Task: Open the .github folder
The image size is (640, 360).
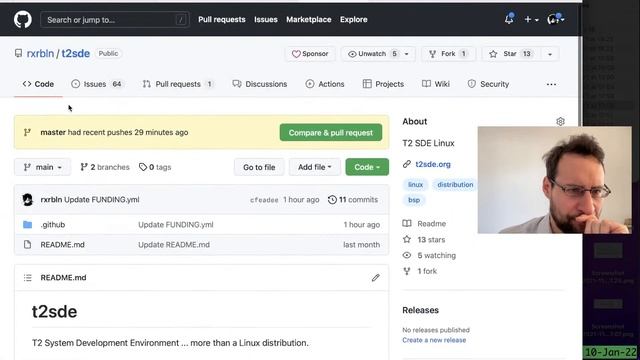Action: 53,224
